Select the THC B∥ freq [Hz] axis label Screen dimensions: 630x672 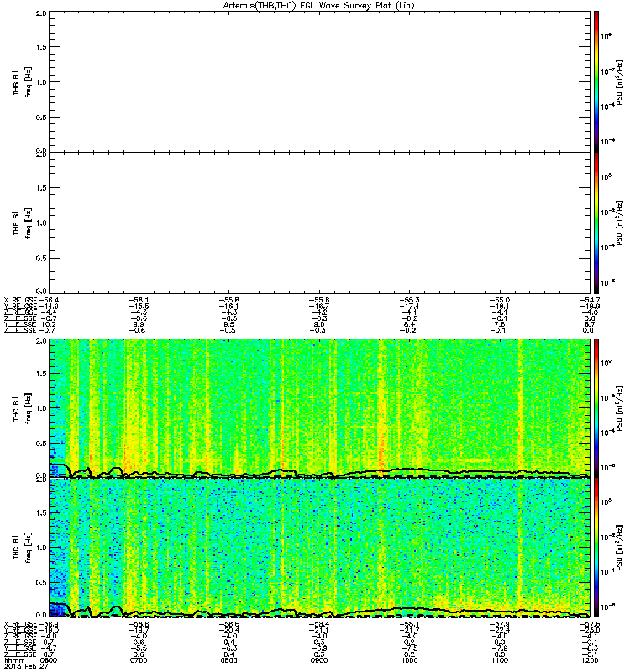tap(22, 548)
